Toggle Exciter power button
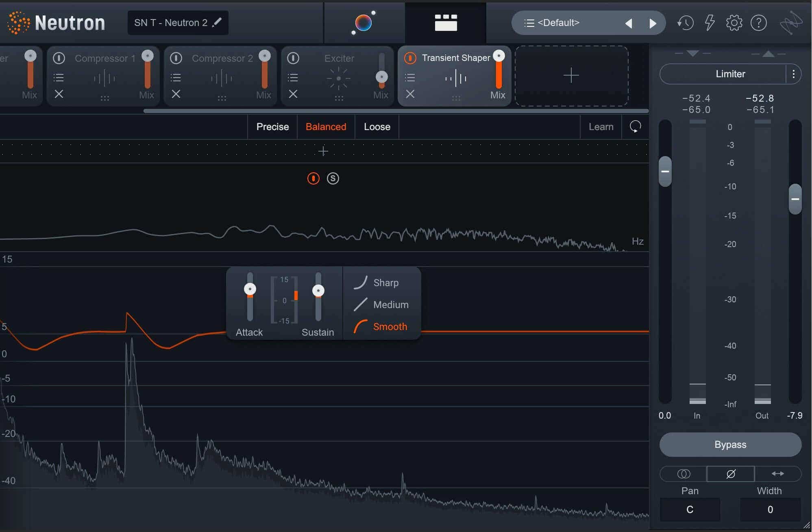The image size is (812, 532). [x=293, y=58]
